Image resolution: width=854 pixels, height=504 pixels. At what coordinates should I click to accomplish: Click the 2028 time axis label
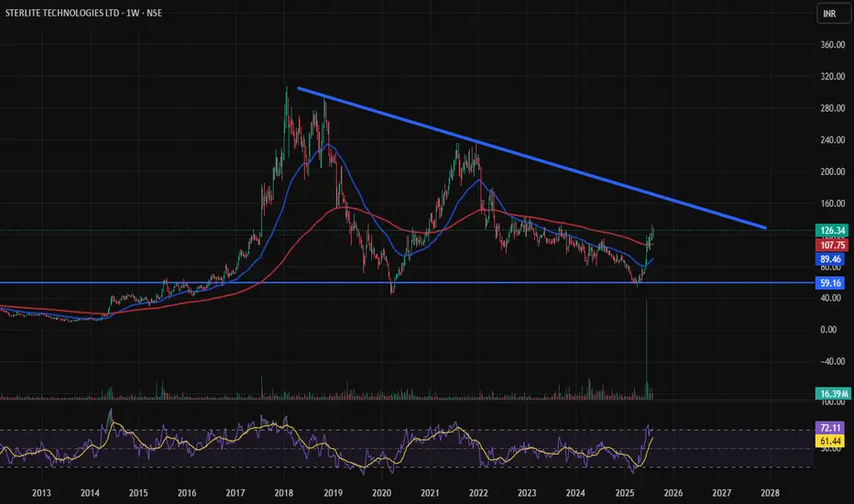point(770,493)
